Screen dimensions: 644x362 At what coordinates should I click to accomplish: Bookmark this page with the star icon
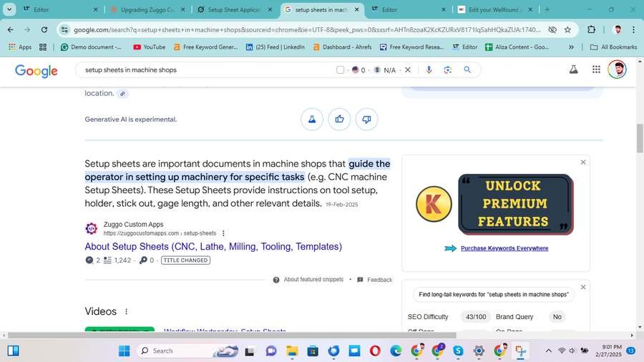(x=567, y=29)
